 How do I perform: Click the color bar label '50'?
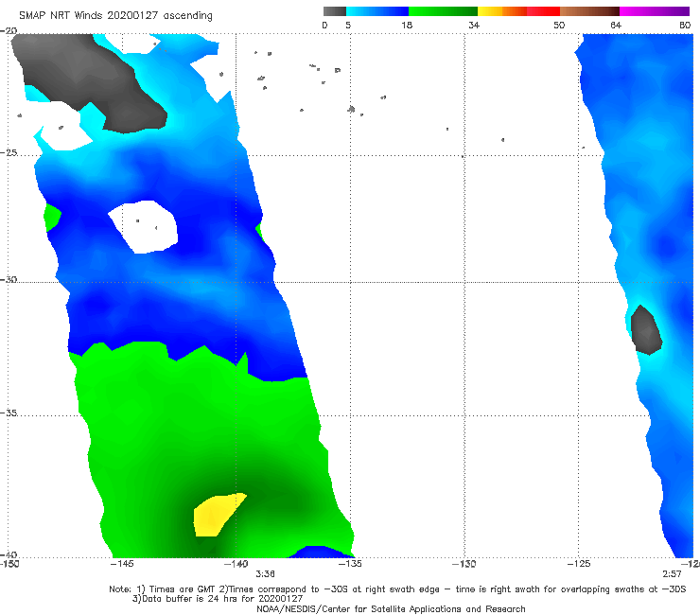pyautogui.click(x=559, y=25)
